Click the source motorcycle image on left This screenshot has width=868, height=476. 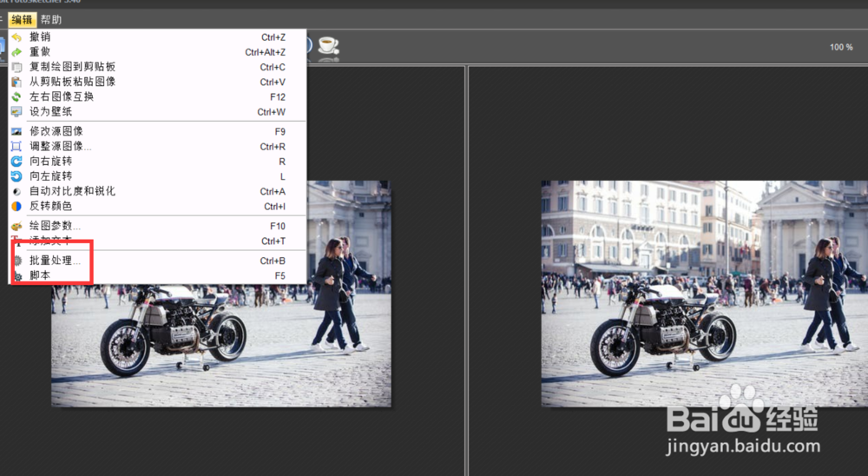tap(220, 294)
